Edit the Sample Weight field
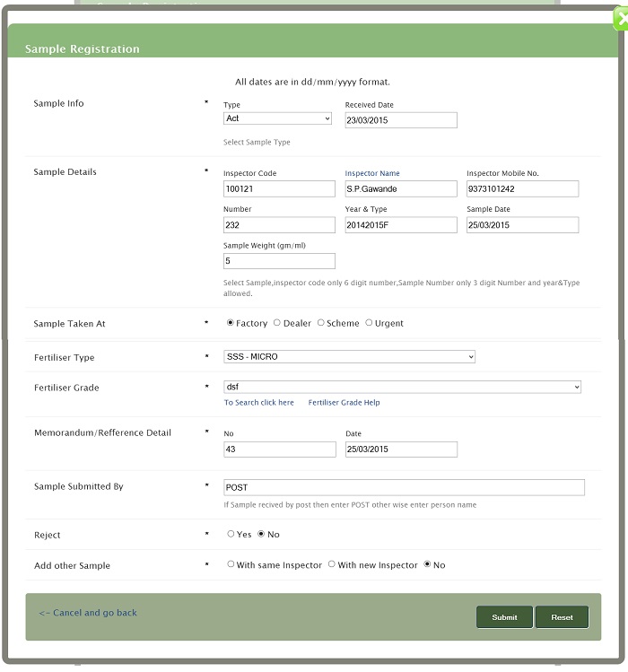 coord(279,261)
